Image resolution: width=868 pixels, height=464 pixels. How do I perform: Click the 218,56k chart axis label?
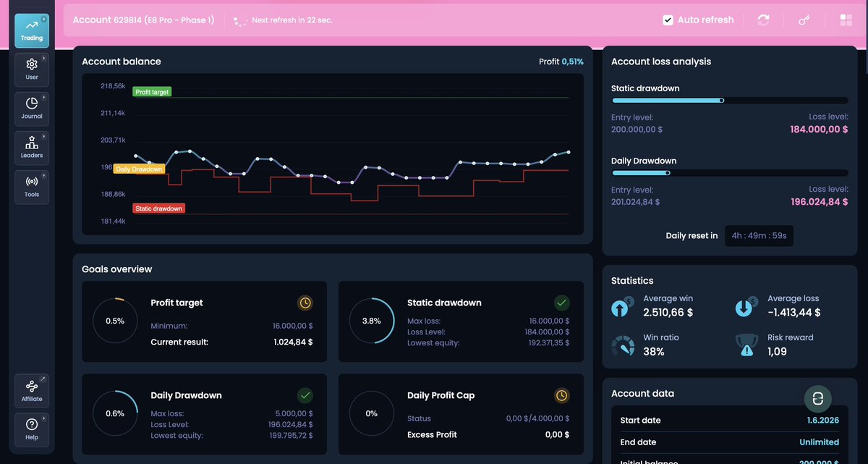[x=112, y=85]
